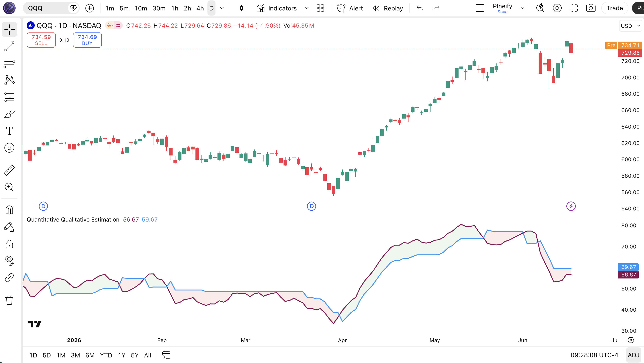644x363 pixels.
Task: Select the 1h timeframe
Action: 175,8
